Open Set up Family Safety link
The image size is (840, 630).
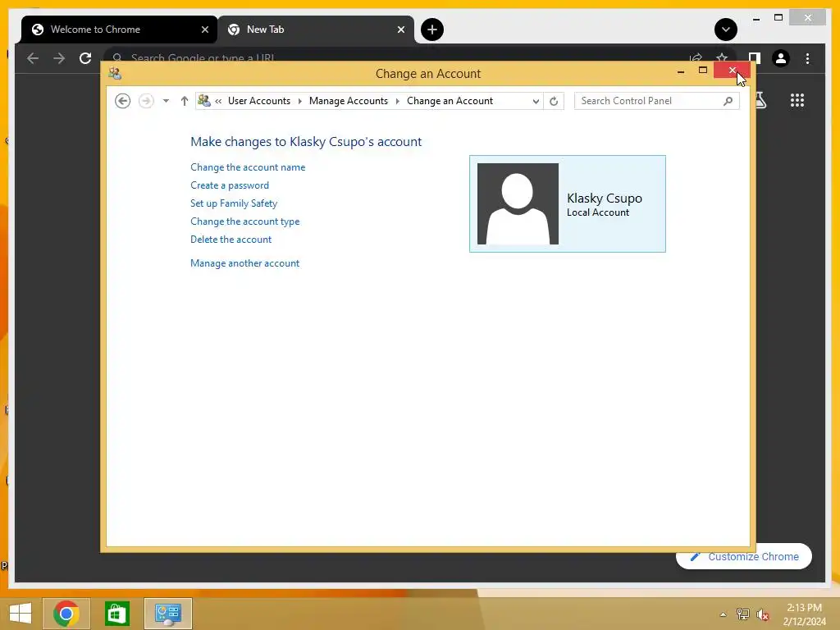(x=234, y=203)
